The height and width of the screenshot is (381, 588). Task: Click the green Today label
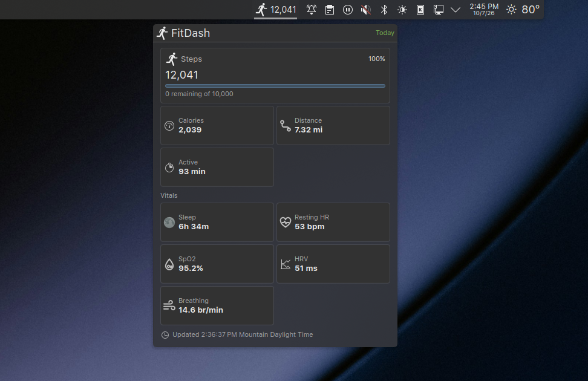tap(385, 33)
